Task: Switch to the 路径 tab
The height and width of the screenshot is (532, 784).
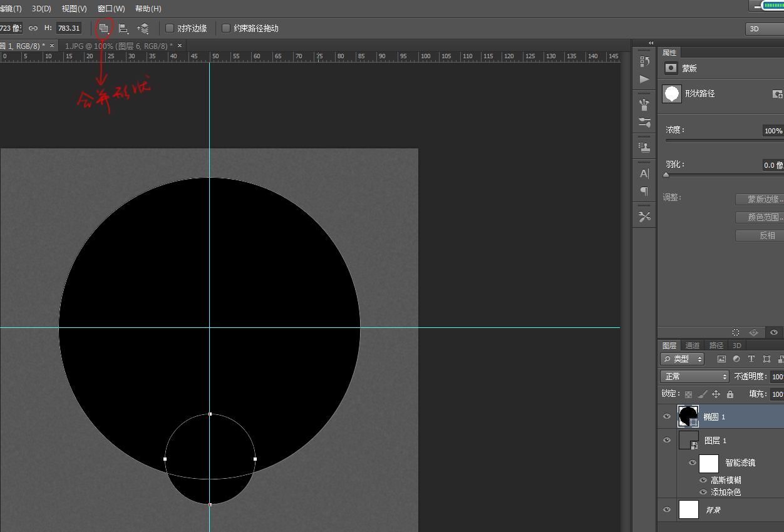Action: click(x=716, y=345)
